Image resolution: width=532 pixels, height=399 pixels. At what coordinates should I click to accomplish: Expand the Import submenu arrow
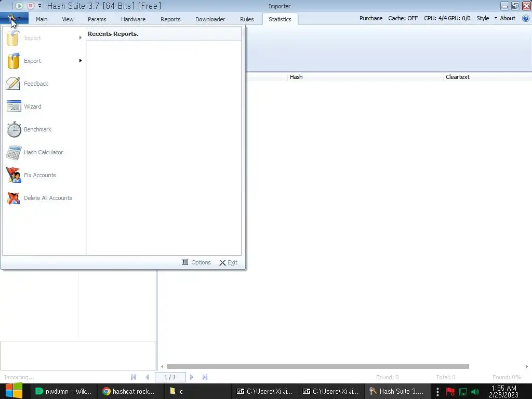point(81,37)
